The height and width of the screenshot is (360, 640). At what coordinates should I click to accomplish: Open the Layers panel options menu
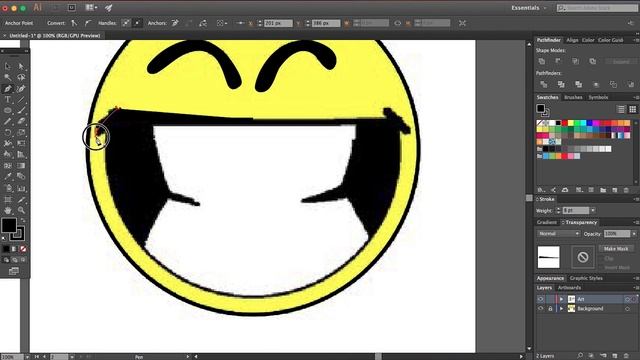point(636,288)
